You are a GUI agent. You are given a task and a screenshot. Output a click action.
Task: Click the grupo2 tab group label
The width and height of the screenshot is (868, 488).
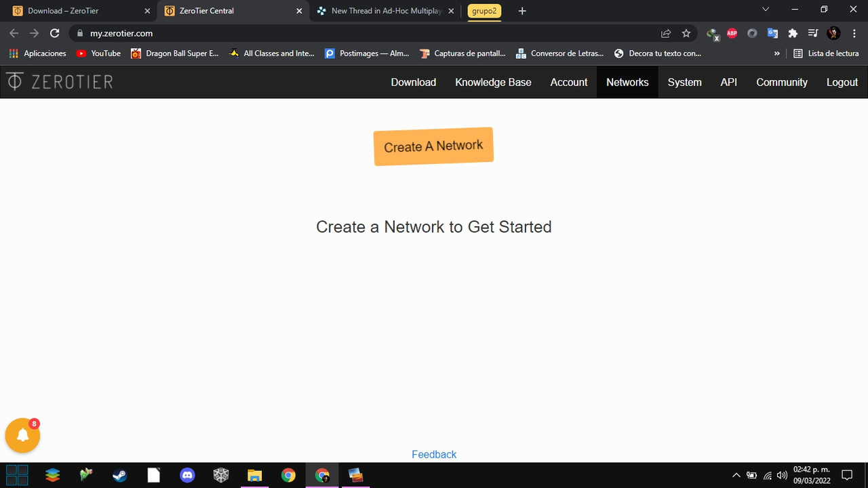pos(484,11)
